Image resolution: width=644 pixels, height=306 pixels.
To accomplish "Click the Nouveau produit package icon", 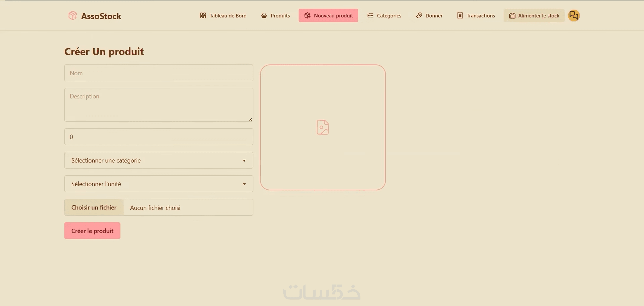I will 307,16.
